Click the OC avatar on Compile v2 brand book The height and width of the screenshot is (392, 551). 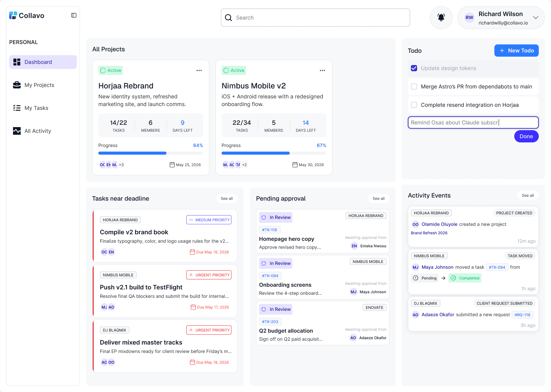click(x=104, y=252)
